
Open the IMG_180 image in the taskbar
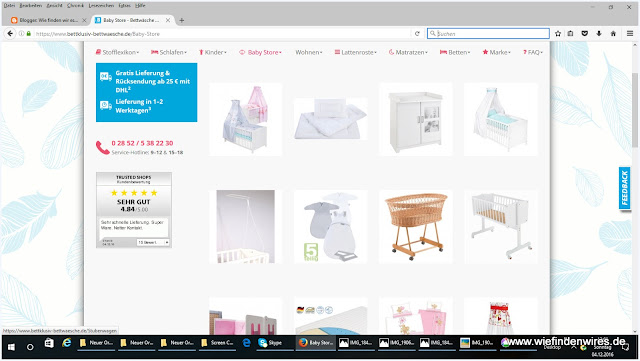point(477,343)
